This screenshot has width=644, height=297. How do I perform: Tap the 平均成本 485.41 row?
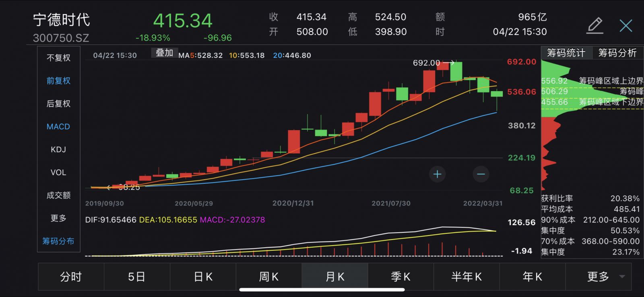[x=590, y=209]
